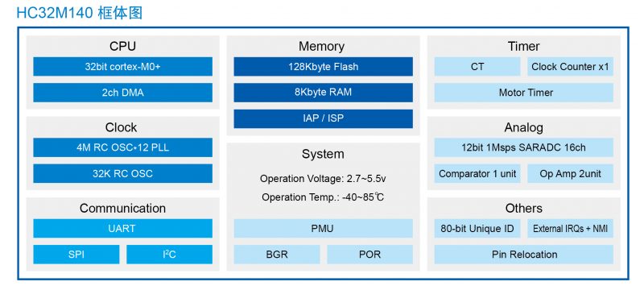Select the CT timer block
This screenshot has height=290, width=644.
477,67
